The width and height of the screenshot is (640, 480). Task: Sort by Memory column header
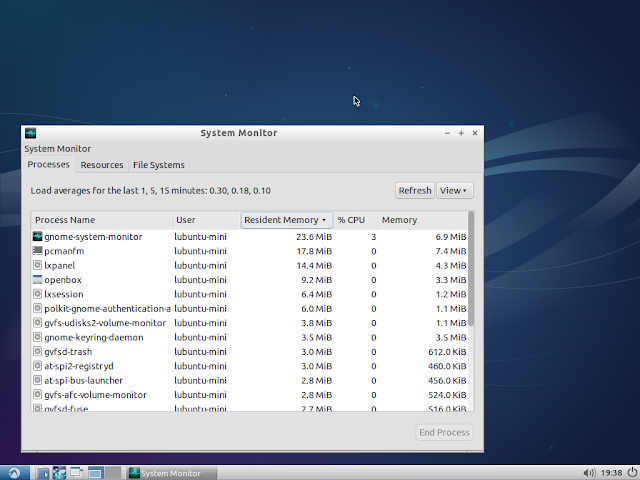point(422,220)
